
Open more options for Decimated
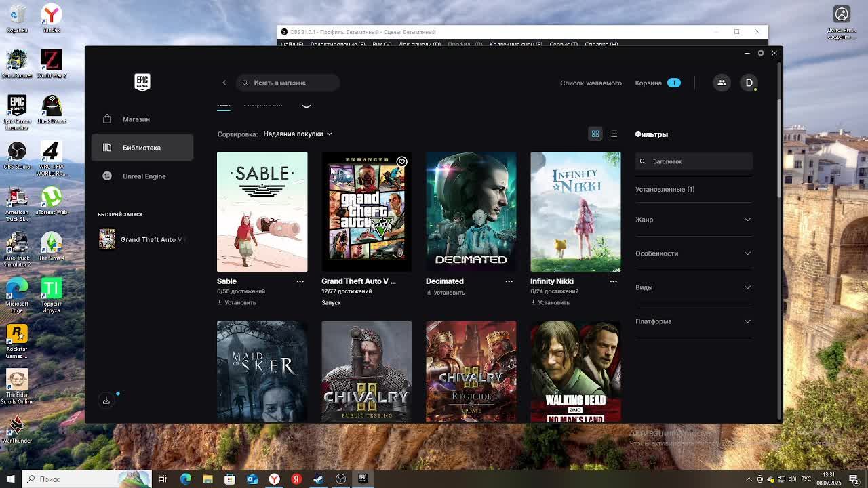tap(509, 281)
